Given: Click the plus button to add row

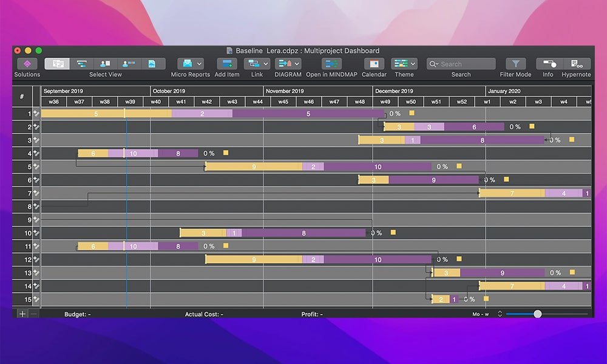Looking at the screenshot, I should coord(22,314).
